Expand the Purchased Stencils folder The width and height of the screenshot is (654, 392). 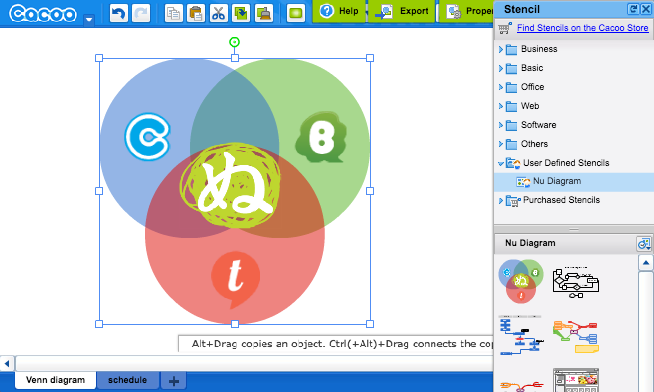tap(501, 201)
